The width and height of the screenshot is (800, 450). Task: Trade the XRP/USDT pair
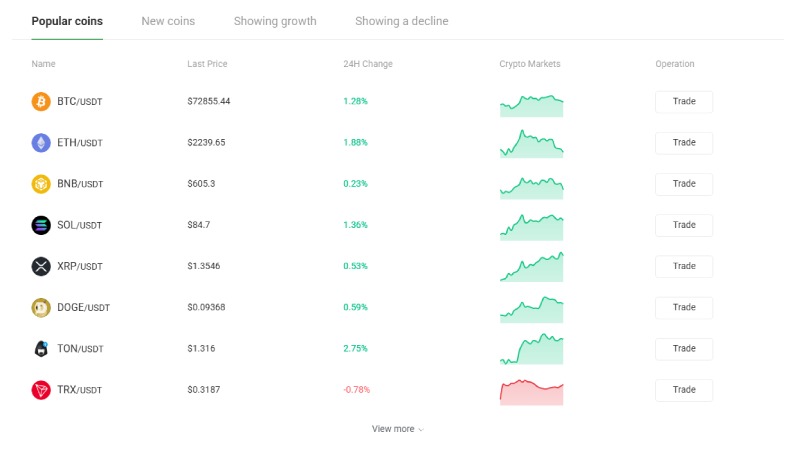684,266
